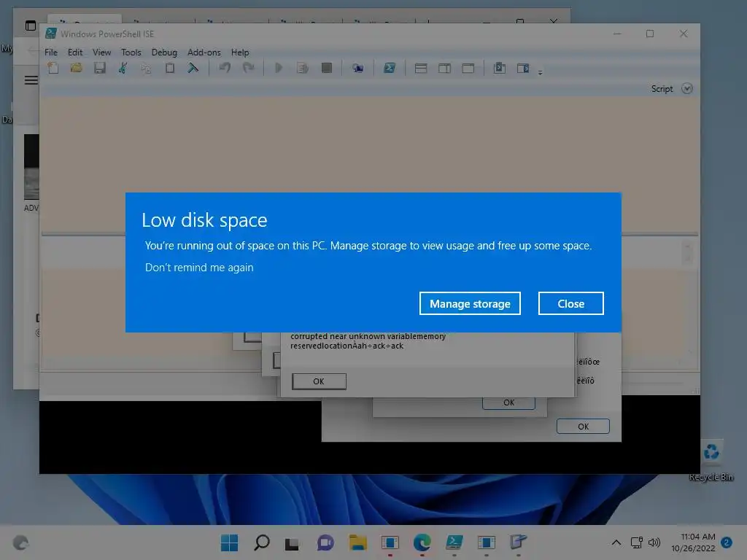Open Task View on the taskbar

292,543
